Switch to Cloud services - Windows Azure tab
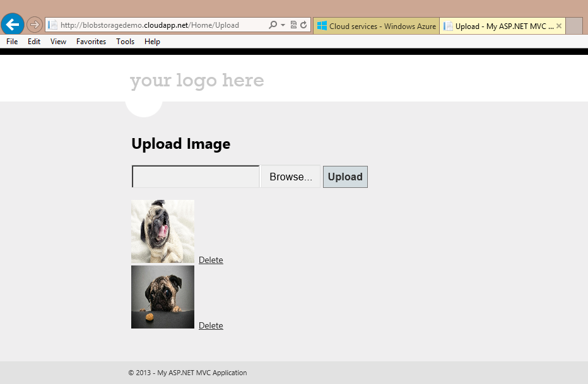The height and width of the screenshot is (384, 588). [x=376, y=26]
